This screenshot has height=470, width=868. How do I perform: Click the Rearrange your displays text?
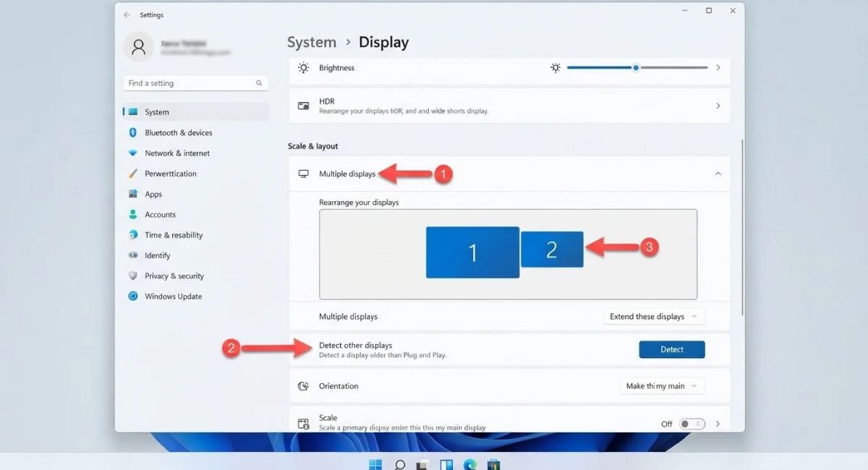coord(359,202)
